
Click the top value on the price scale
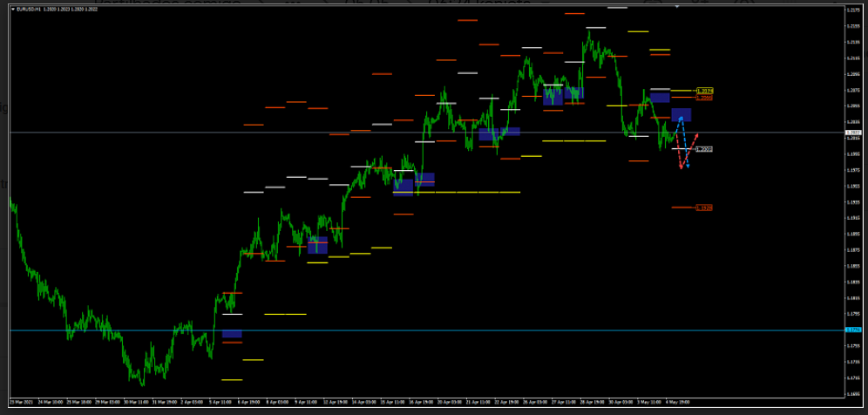853,10
